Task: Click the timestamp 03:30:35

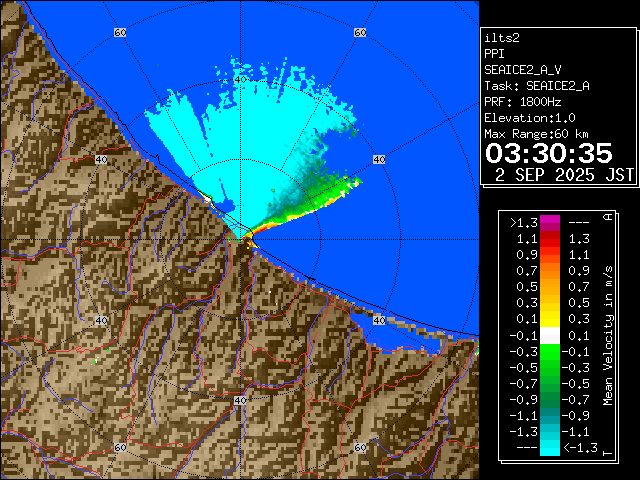Action: (x=548, y=153)
